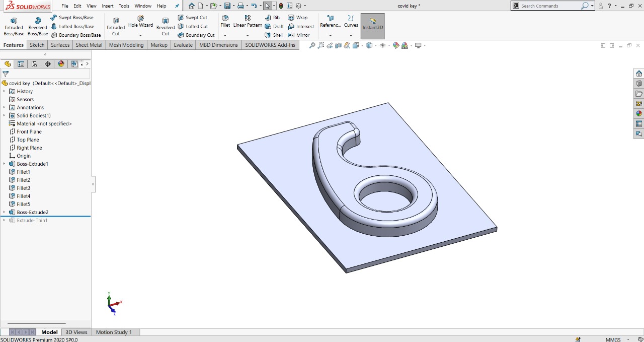Expand the Boss-Extrude2 feature
Screen dimensions: 644x342
tap(5, 212)
